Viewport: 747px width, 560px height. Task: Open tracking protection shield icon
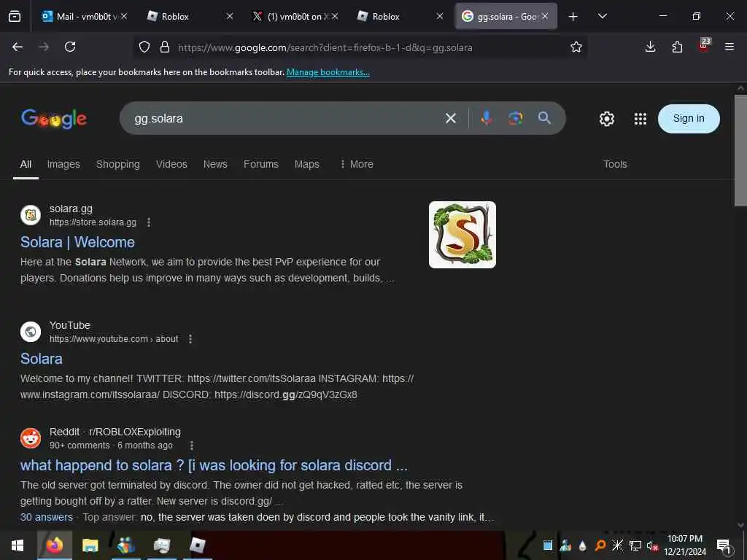point(144,47)
